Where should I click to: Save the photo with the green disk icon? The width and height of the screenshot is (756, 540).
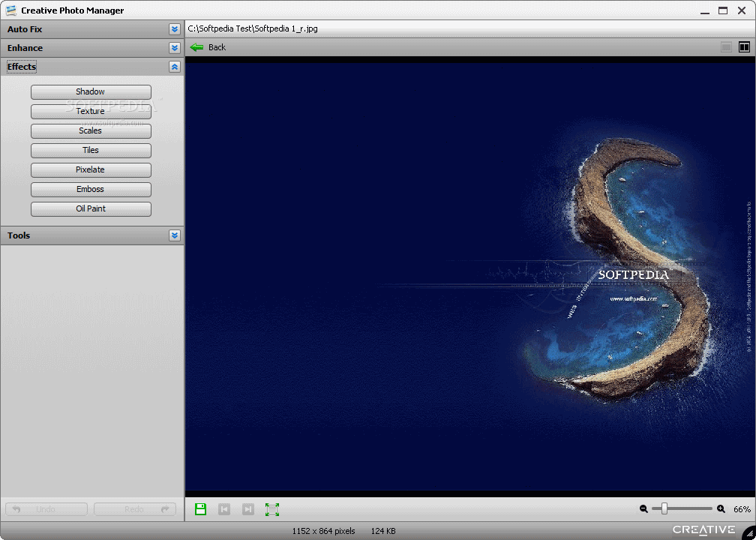(200, 509)
